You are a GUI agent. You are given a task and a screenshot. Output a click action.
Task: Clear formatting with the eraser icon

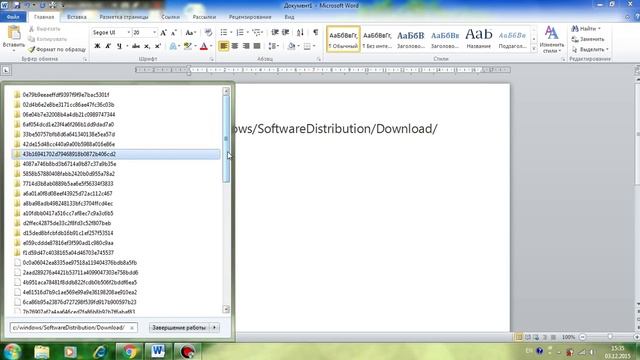tap(208, 33)
